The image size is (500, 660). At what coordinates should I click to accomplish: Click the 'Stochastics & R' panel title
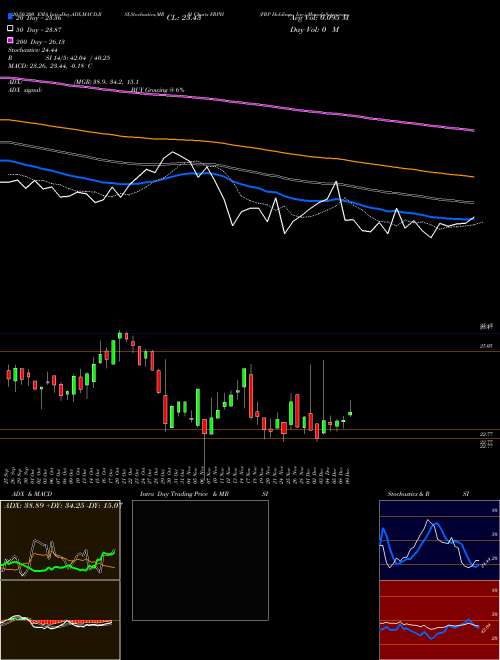(409, 494)
